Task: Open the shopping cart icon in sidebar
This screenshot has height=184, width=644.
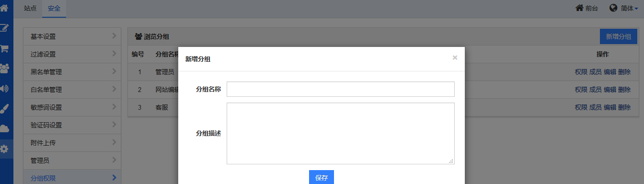Action: click(4, 48)
